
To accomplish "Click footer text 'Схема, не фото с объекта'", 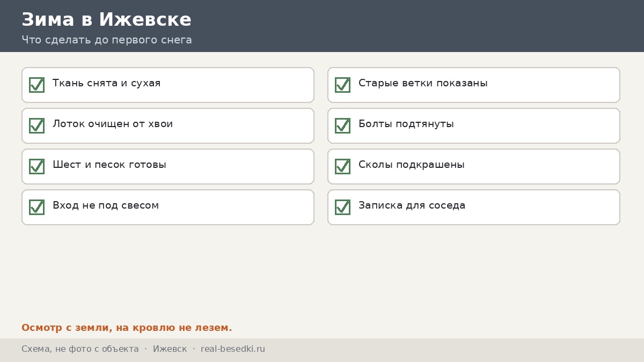I will (80, 349).
